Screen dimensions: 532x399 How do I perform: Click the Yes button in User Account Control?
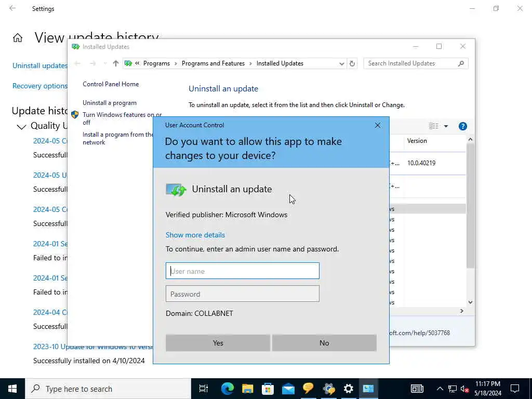tap(218, 343)
